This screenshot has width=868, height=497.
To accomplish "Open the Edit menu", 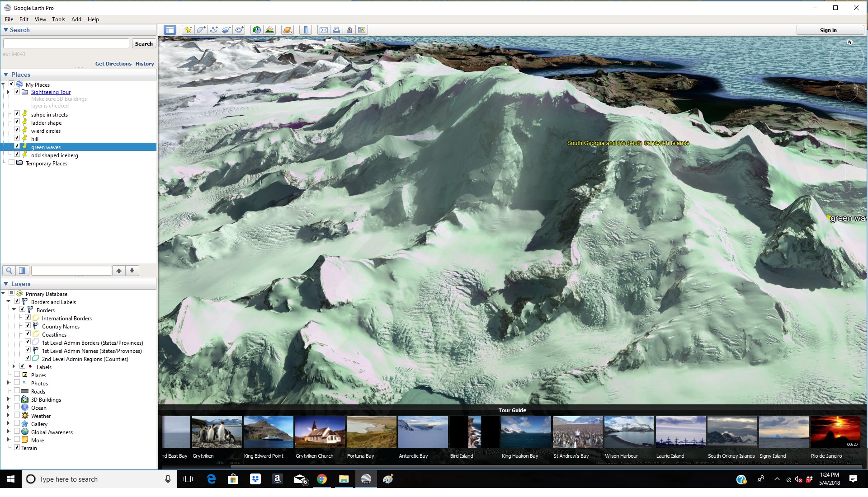I will click(x=24, y=19).
